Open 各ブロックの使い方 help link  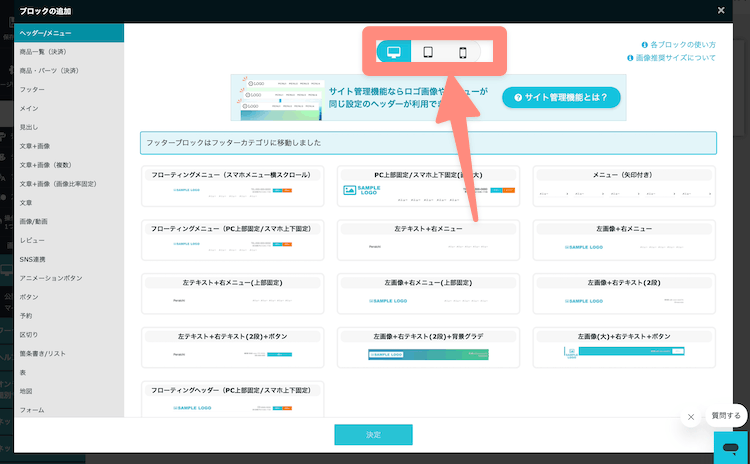(x=678, y=44)
